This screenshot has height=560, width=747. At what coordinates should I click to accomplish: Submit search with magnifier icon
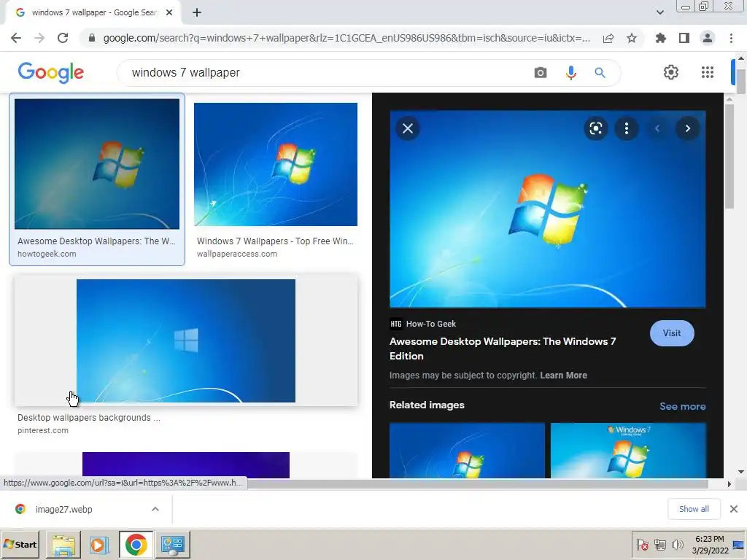[x=600, y=73]
